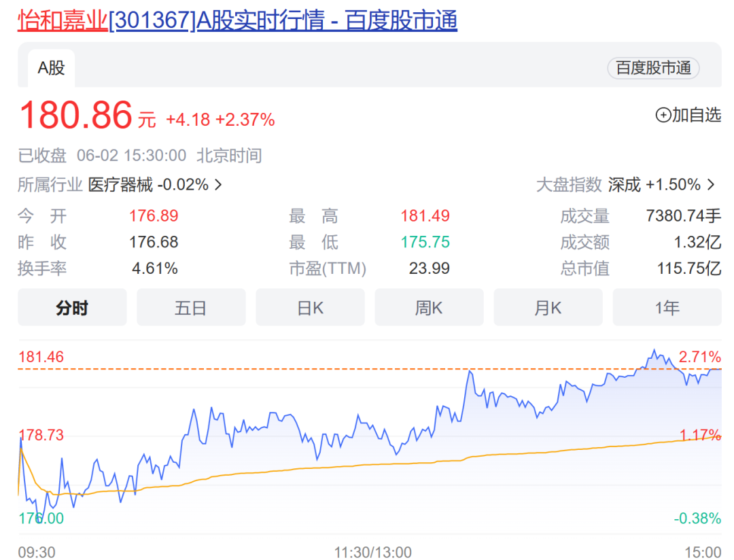Click the 15:00 time axis label
Viewport: 734px width, 560px height.
703,553
